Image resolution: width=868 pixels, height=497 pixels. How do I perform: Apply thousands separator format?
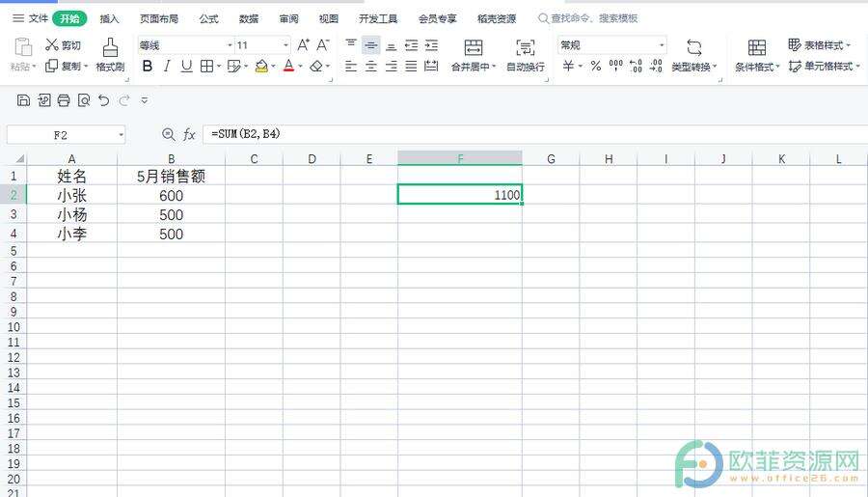615,66
